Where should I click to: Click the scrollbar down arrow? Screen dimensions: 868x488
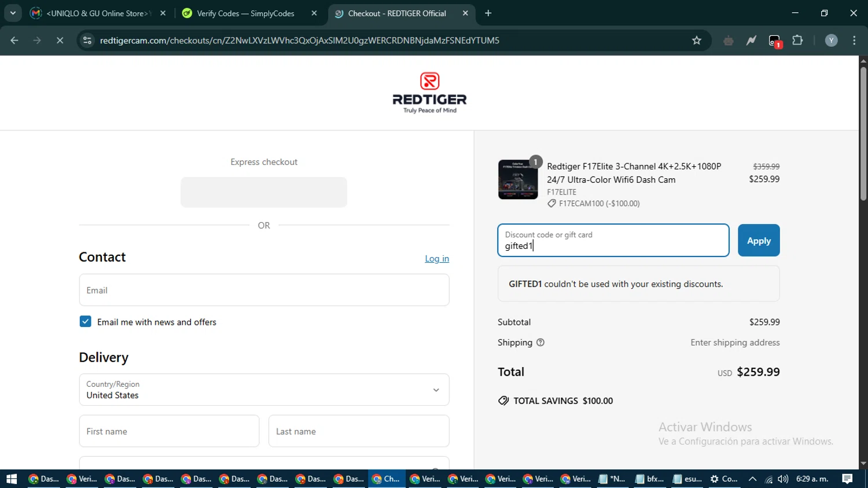pos(863,464)
